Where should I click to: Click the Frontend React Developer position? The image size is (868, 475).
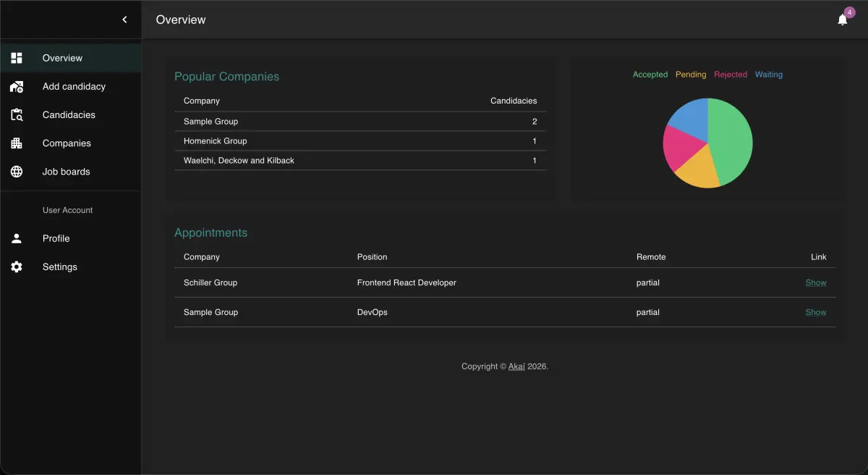407,283
